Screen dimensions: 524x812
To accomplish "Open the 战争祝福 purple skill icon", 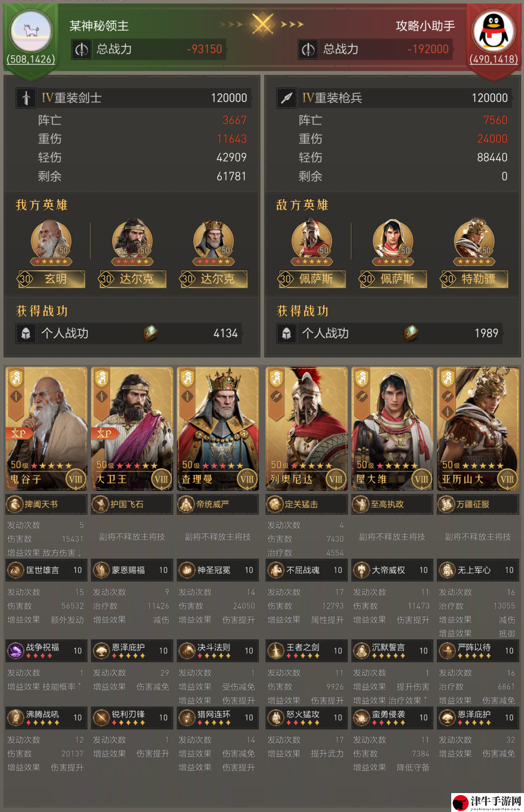I will (x=15, y=650).
